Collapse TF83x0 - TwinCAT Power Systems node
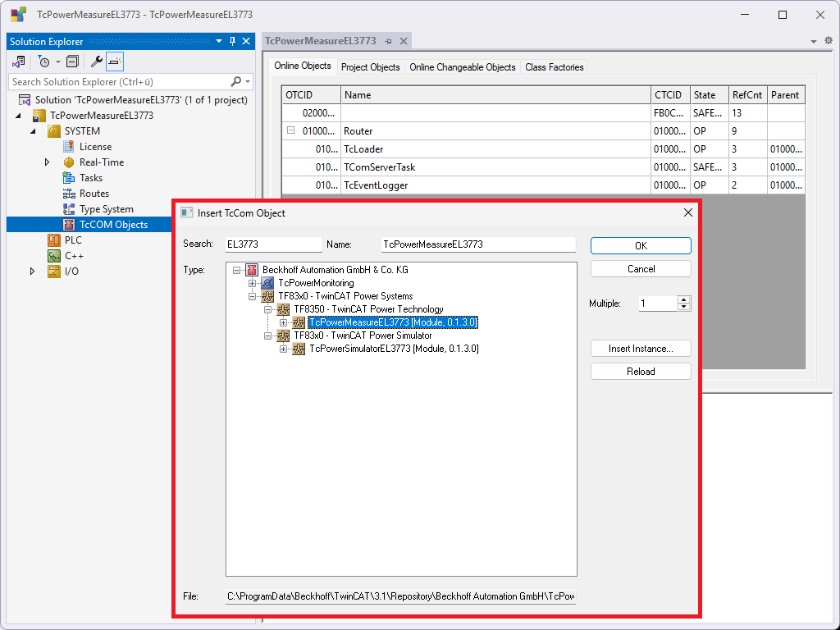The height and width of the screenshot is (630, 840). (252, 296)
